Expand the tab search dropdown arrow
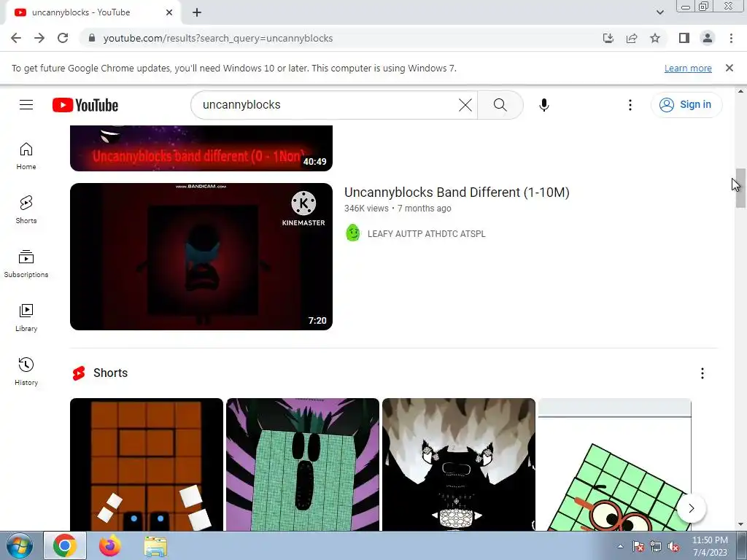Viewport: 747px width, 560px height. [x=659, y=12]
